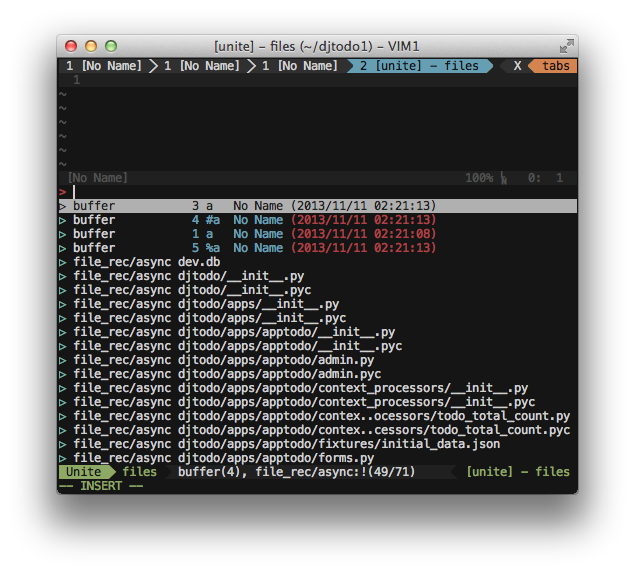Open djtodo/__init__.py candidate
Viewport: 635px width, 573px height.
pos(318,276)
